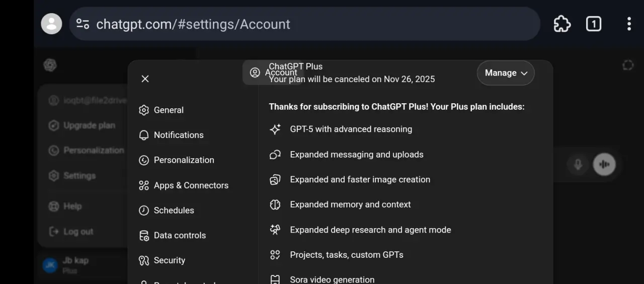Click the microphone dictation icon
The height and width of the screenshot is (284, 644).
point(578,165)
